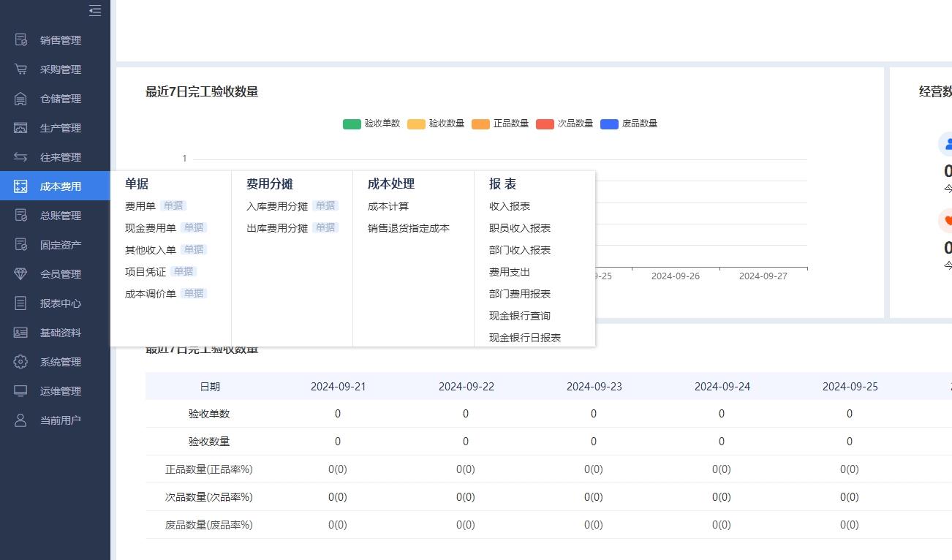Image resolution: width=952 pixels, height=560 pixels.
Task: Open 现金银行日报表 entry
Action: click(x=525, y=338)
